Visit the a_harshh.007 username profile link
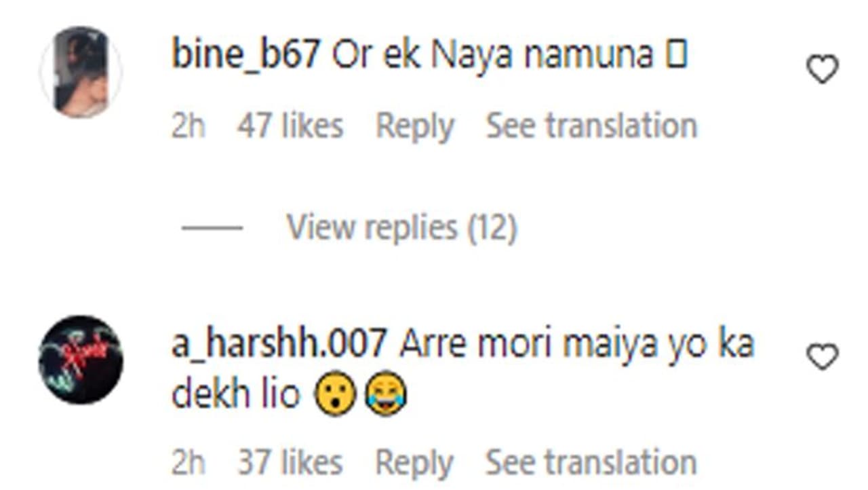Viewport: 868px width, 490px height. click(279, 344)
